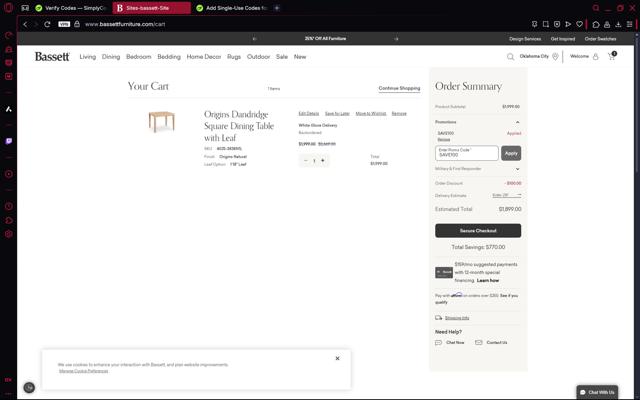Open the Sale menu

[x=282, y=57]
